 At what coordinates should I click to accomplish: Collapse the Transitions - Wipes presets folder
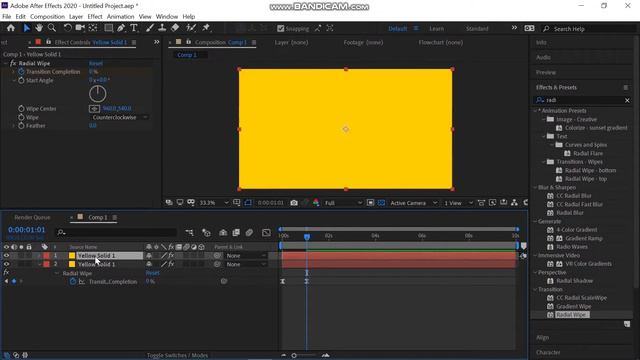(544, 162)
